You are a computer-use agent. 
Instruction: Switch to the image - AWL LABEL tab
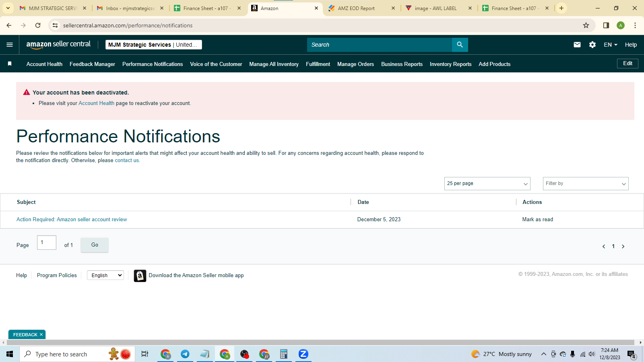(x=439, y=8)
